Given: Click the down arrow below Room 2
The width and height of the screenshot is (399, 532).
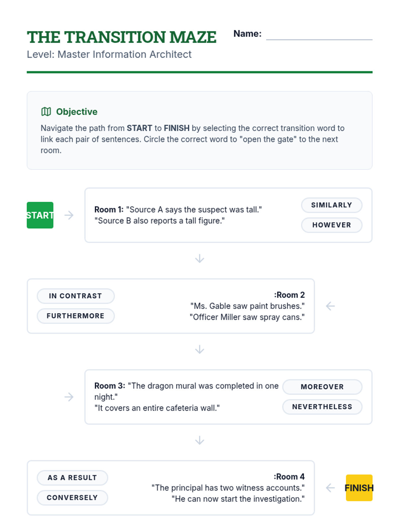Looking at the screenshot, I should tap(199, 349).
